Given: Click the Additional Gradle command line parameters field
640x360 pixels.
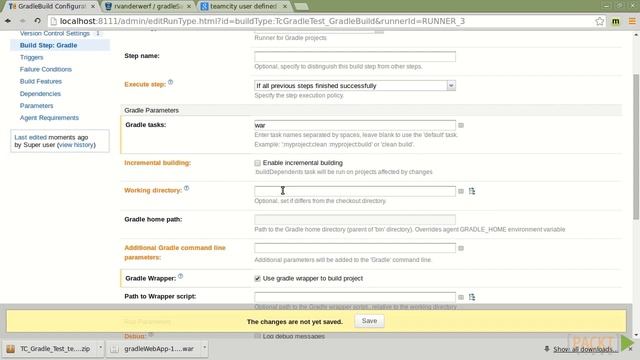Looking at the screenshot, I should click(355, 248).
